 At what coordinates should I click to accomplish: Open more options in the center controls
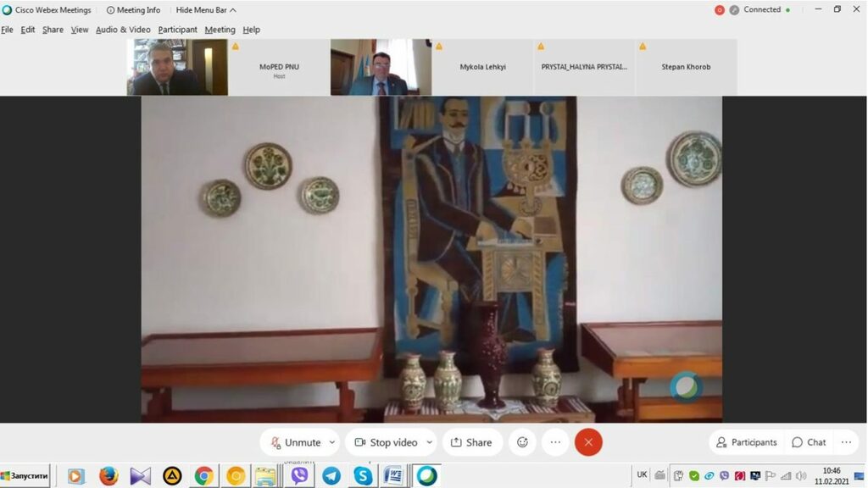[x=555, y=442]
